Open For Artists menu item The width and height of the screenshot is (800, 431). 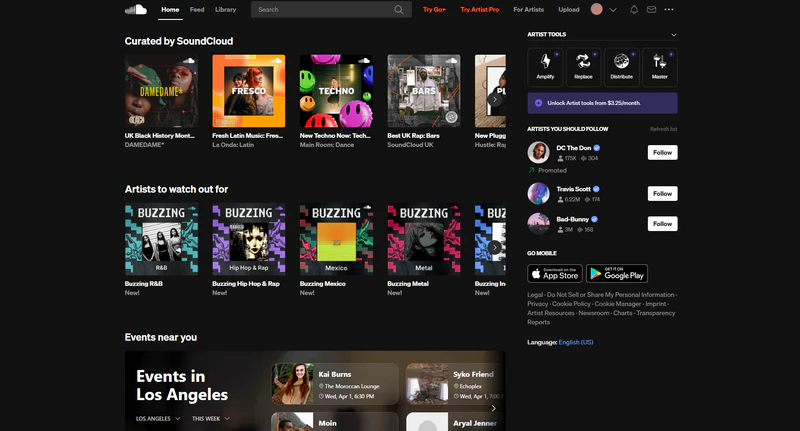[x=529, y=10]
